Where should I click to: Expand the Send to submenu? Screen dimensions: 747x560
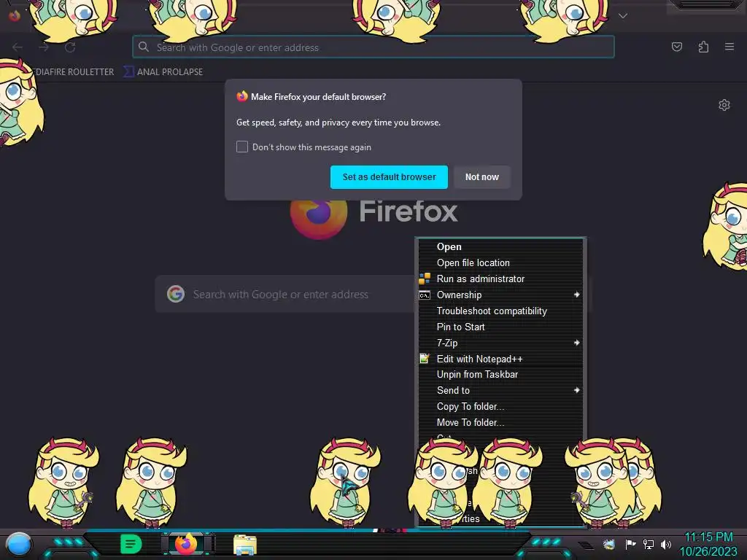click(x=500, y=391)
